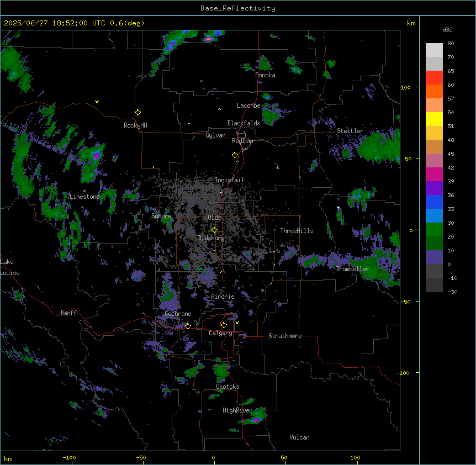Screen dimensions: 476x465
Task: Select the slate 0–10 dBZ legend band
Action: pos(434,257)
